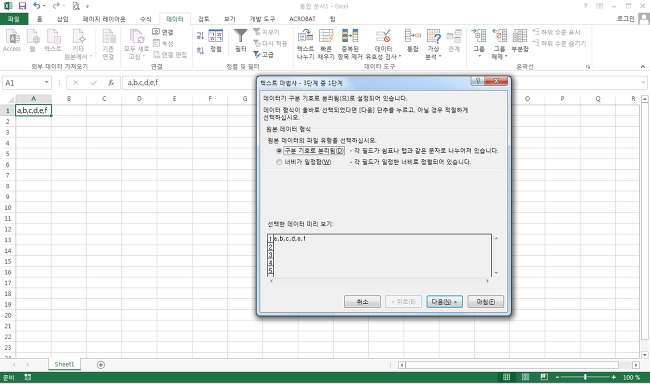This screenshot has height=384, width=650.
Task: Switch to Normal view in status bar
Action: coord(506,377)
